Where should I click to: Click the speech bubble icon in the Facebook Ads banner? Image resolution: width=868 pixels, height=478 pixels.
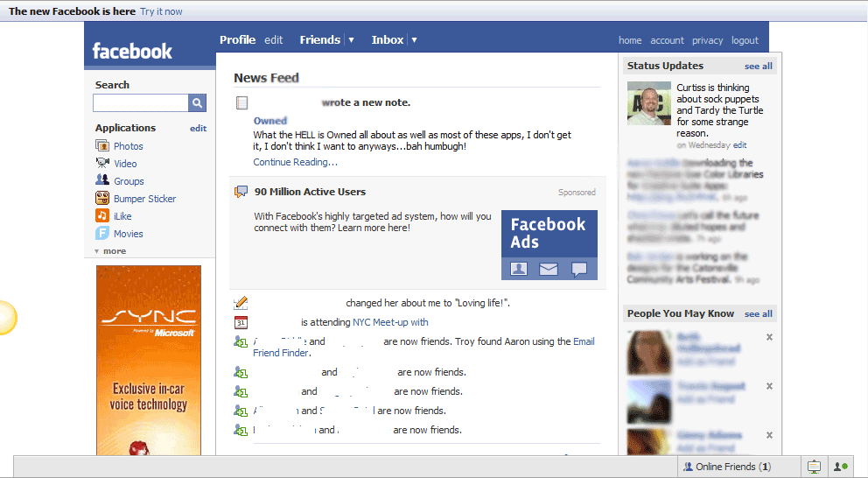[579, 269]
